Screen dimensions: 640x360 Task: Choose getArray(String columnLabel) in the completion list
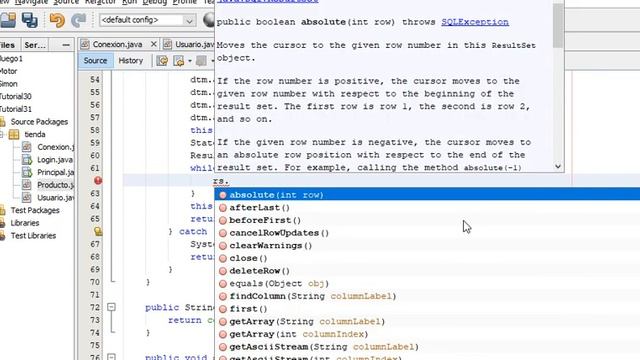[x=427, y=321]
